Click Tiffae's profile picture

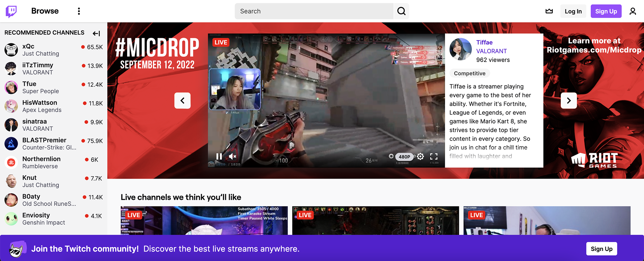461,49
